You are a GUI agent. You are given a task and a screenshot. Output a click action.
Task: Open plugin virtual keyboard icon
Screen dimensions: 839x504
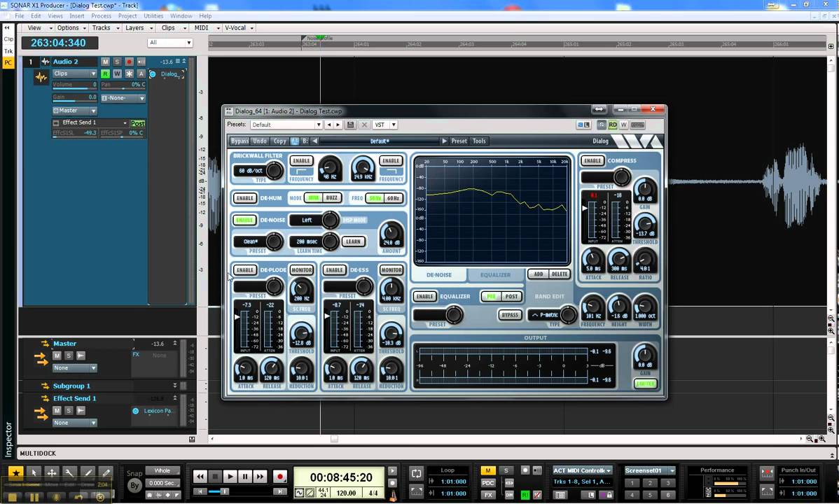(637, 125)
